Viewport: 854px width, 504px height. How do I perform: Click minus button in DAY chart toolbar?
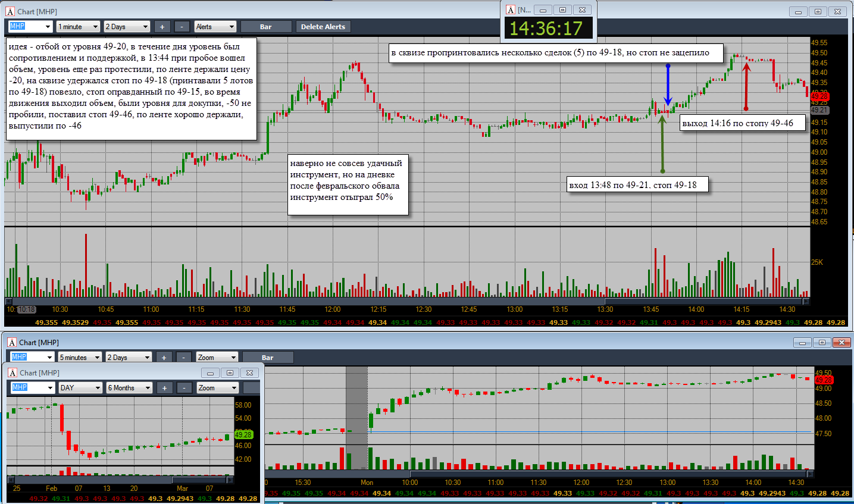184,388
